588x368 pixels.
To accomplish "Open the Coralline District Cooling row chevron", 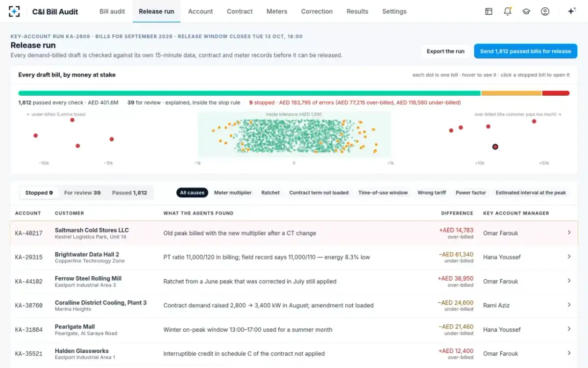I will [x=569, y=305].
